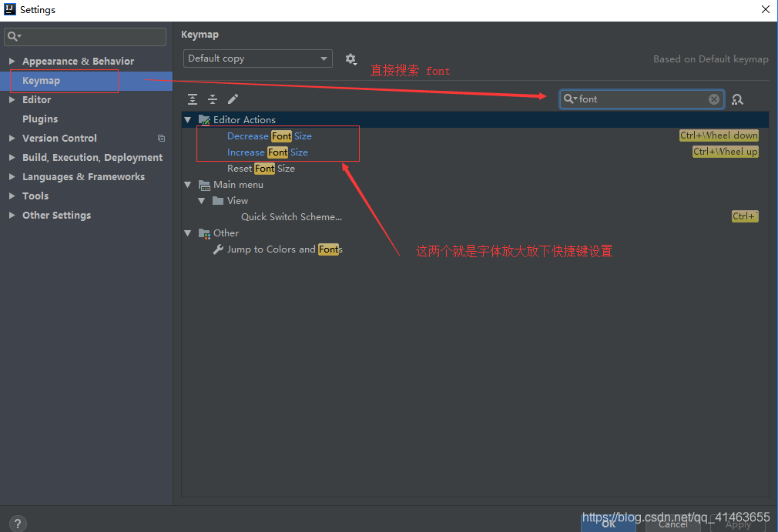Click the Cancel button
The height and width of the screenshot is (532, 778).
(672, 524)
